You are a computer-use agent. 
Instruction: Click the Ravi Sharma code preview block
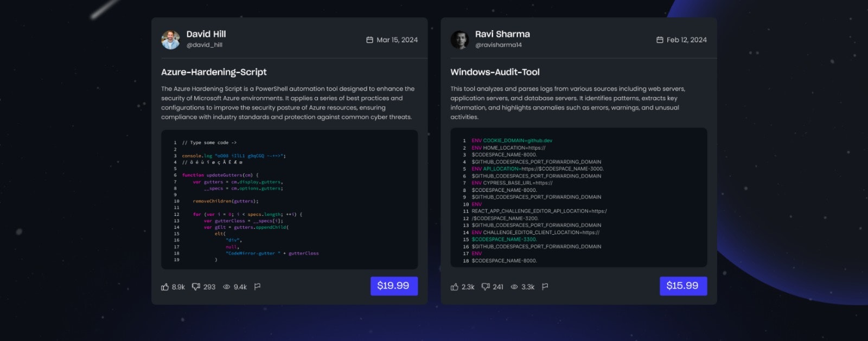(x=578, y=197)
